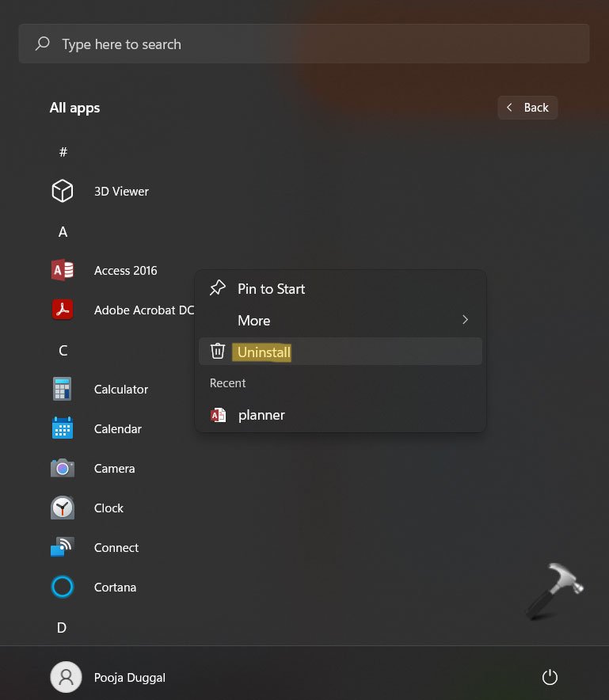Viewport: 609px width, 700px height.
Task: Launch the Camera app icon
Action: 62,468
